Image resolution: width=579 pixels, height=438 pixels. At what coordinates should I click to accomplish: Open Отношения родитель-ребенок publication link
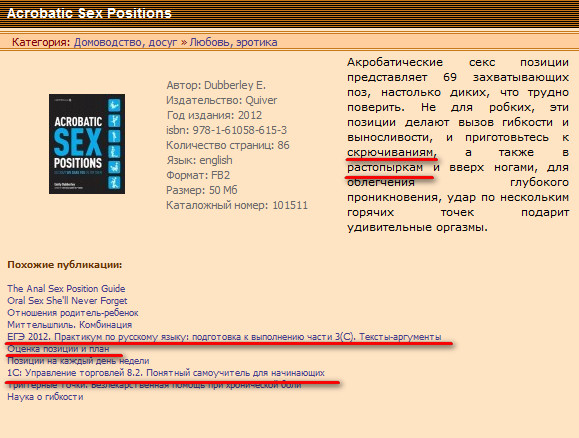point(73,313)
